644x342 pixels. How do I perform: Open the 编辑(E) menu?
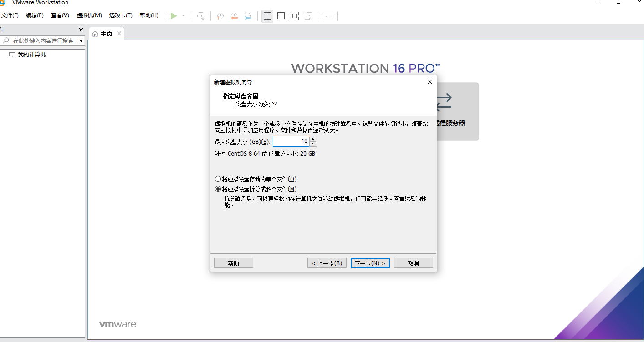pyautogui.click(x=35, y=15)
